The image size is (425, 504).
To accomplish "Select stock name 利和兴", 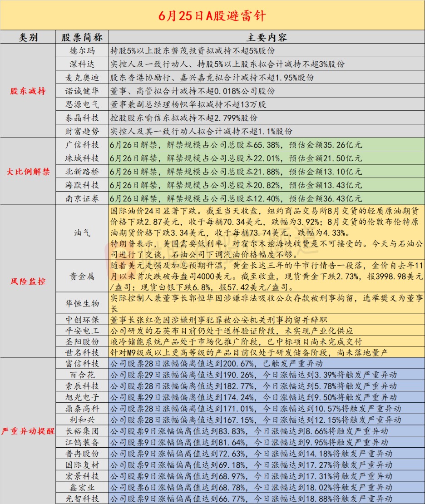I will [82, 420].
